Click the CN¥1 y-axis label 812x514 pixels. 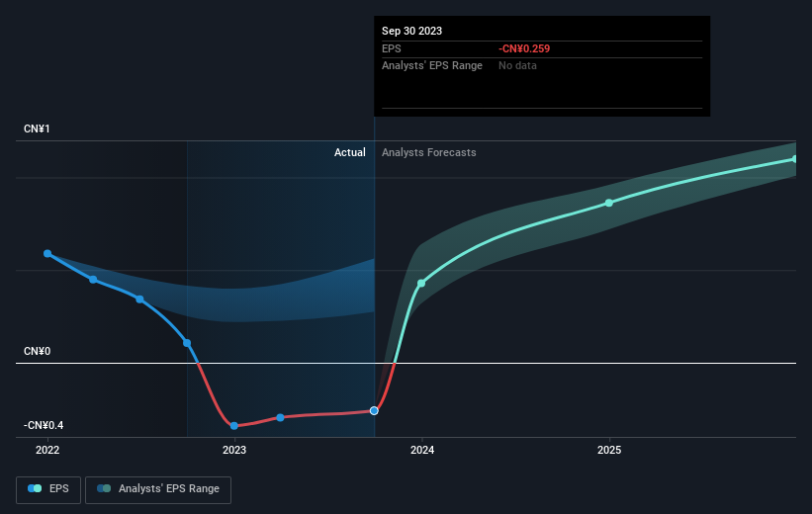pos(37,128)
